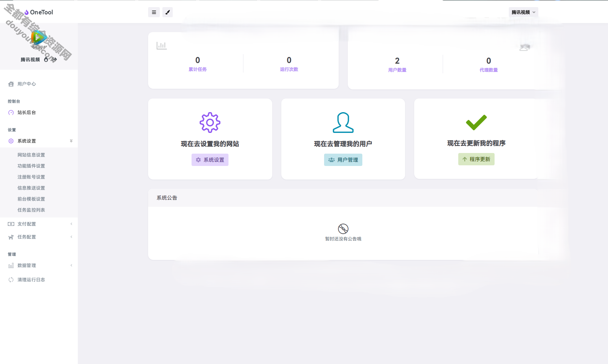Click the 累计任务 label
The image size is (608, 364).
pos(198,69)
